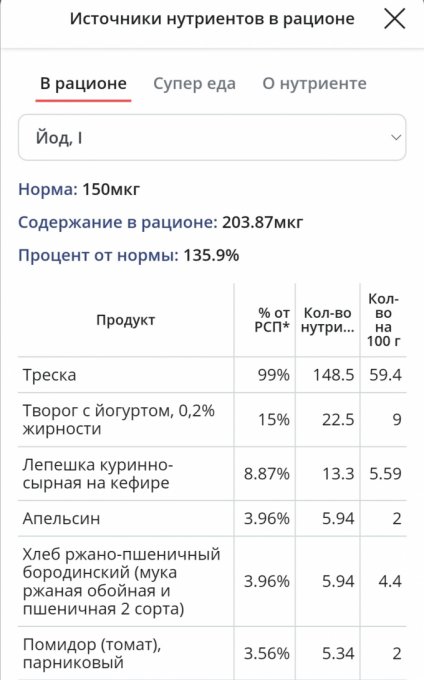Click the 99% value for Треска
This screenshot has width=424, height=680.
274,375
